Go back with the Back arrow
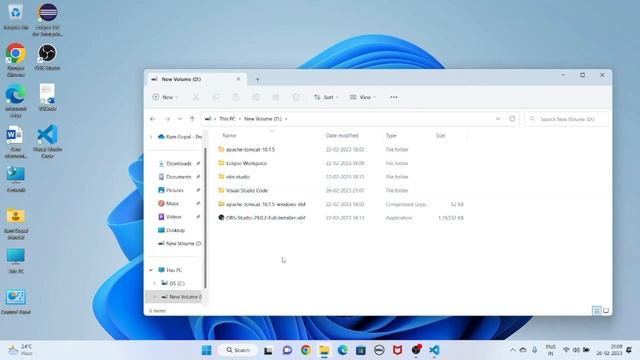 (x=153, y=119)
